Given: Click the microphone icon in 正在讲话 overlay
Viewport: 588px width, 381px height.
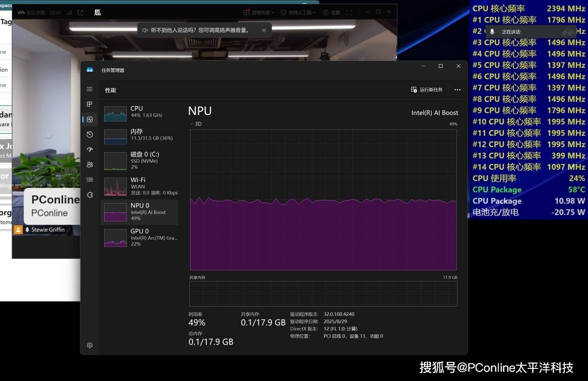Looking at the screenshot, I should [492, 32].
